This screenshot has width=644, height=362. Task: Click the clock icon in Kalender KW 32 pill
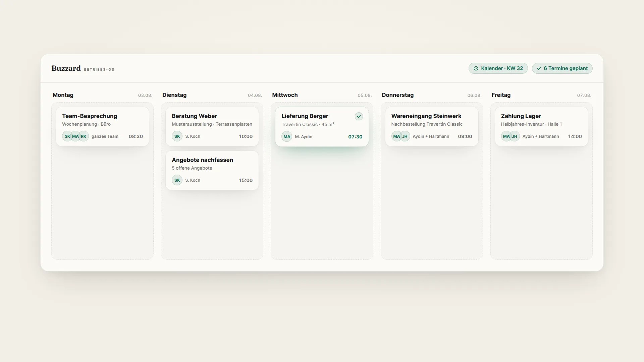pyautogui.click(x=476, y=68)
